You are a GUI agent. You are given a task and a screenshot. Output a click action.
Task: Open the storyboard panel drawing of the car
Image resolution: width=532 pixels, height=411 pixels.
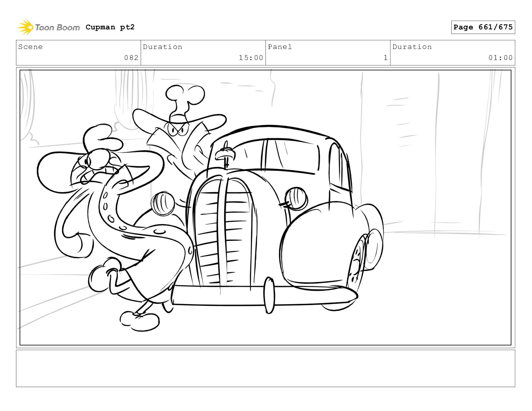(265, 207)
